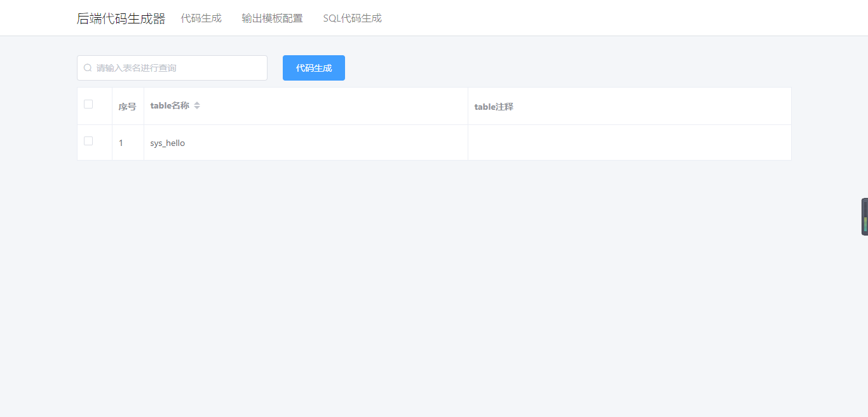The height and width of the screenshot is (417, 868).
Task: Tick the select-all checkbox in the table header
Action: (88, 104)
